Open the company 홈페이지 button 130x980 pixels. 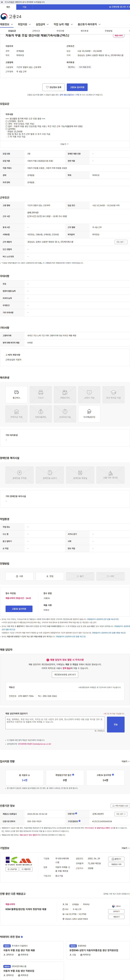(x=116, y=859)
